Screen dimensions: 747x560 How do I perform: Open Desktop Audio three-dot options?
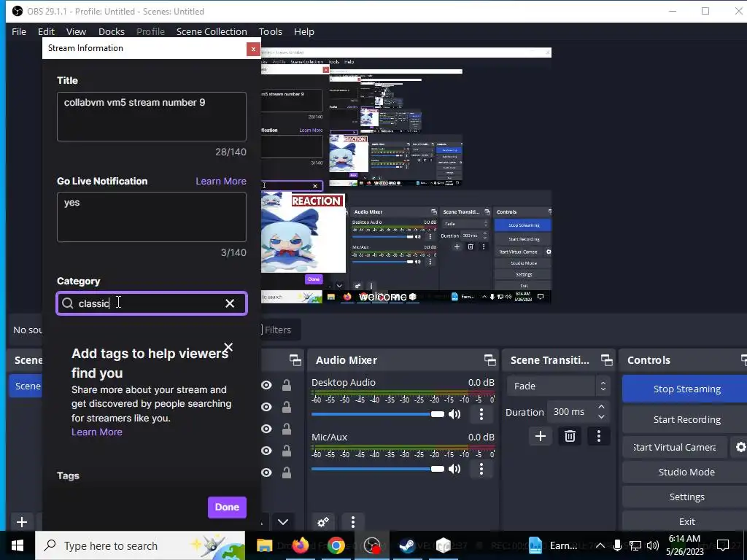(x=481, y=414)
